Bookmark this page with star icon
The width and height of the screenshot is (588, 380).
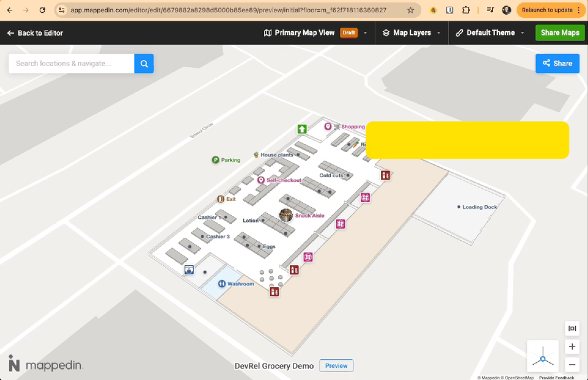[x=410, y=10]
